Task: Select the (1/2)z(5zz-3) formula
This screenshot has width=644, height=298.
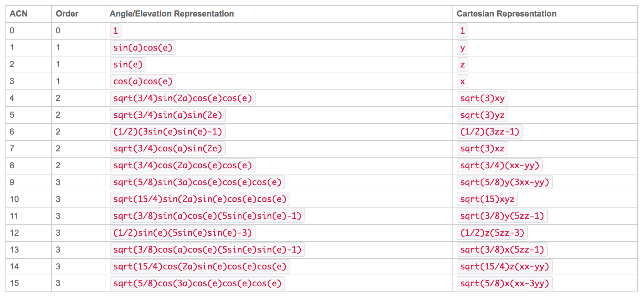Action: 492,233
